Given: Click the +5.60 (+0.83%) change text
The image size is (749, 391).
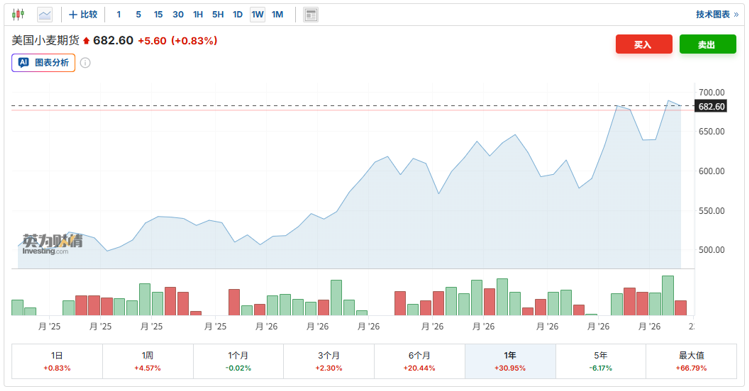Looking at the screenshot, I should tap(178, 41).
